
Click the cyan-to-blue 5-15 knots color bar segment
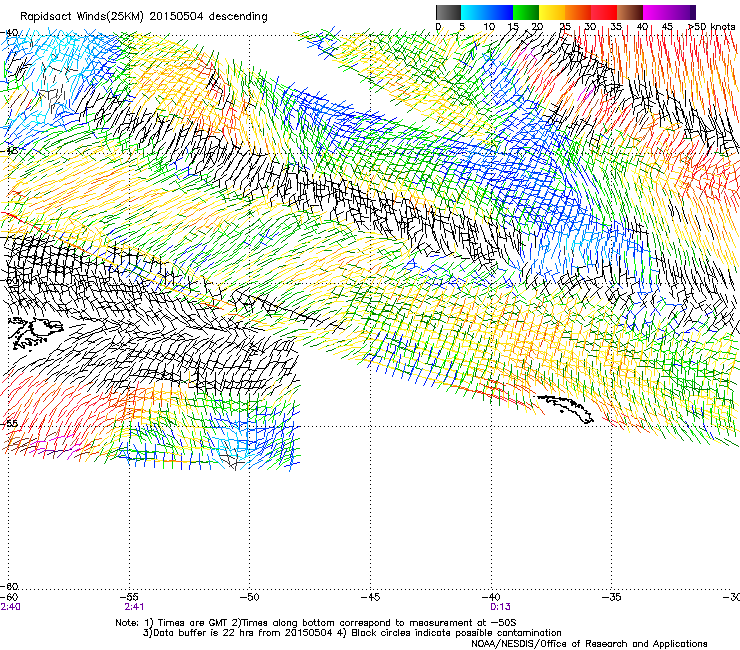tap(487, 12)
